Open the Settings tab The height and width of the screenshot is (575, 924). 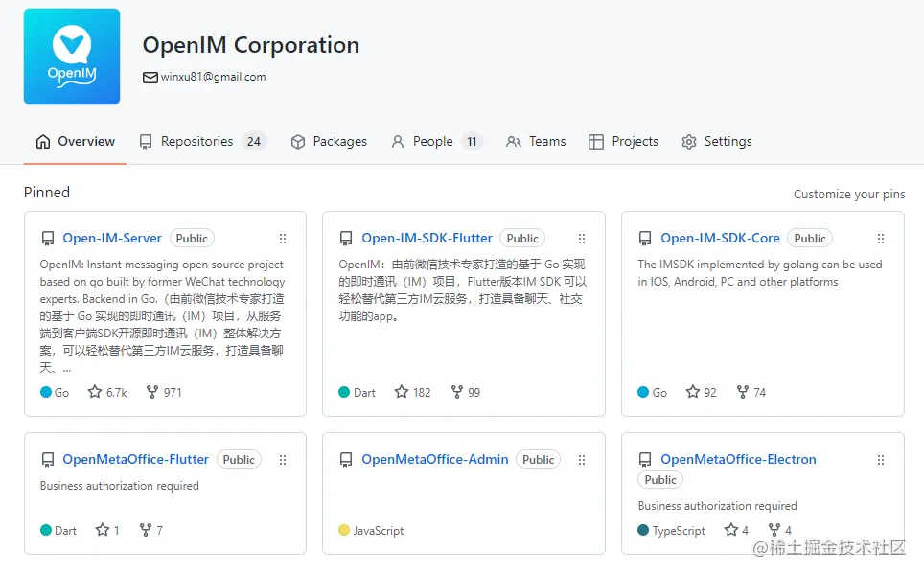[x=717, y=142]
